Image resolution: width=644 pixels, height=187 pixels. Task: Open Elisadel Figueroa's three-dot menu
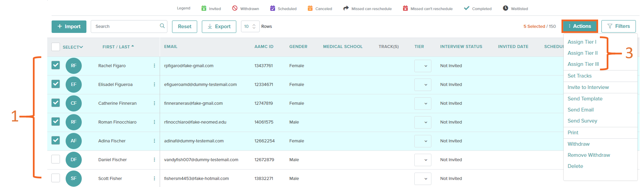[x=154, y=84]
